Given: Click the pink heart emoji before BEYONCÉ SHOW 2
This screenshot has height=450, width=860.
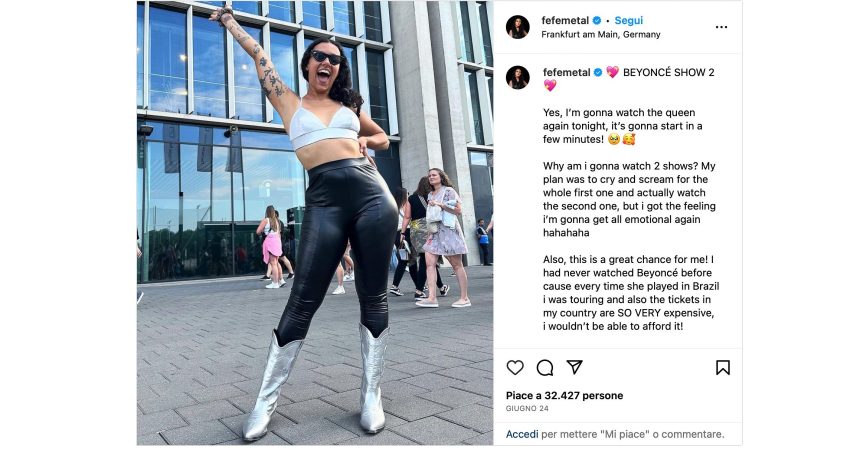Looking at the screenshot, I should point(612,72).
